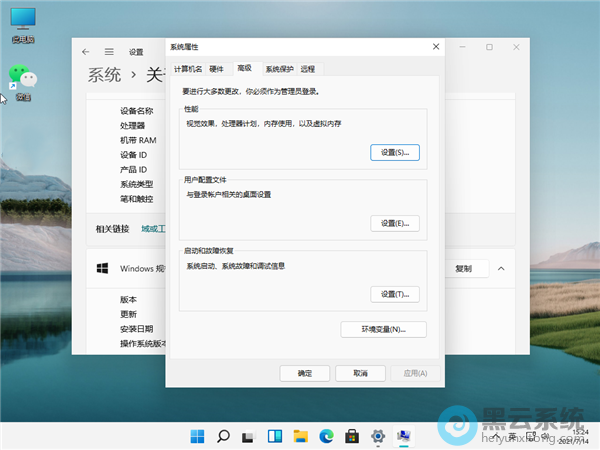Open 环境变量(N) environment variables
Screen dimensions: 600x450
(x=384, y=329)
